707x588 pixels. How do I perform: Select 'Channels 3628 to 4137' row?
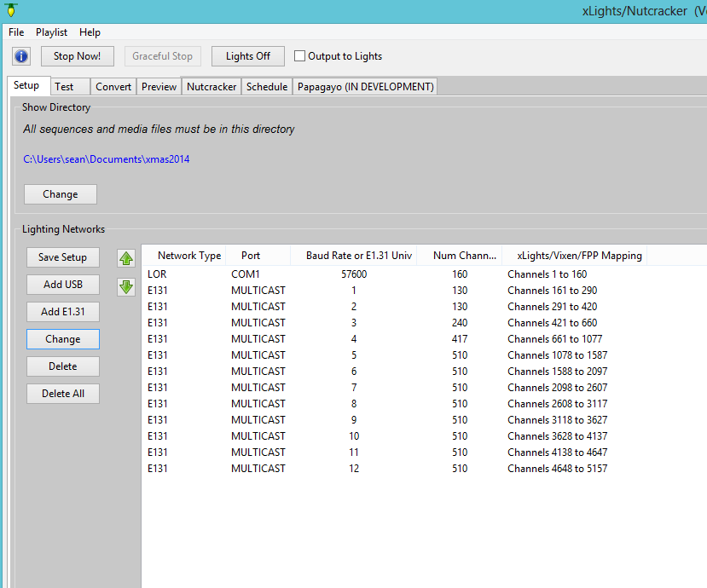(395, 436)
